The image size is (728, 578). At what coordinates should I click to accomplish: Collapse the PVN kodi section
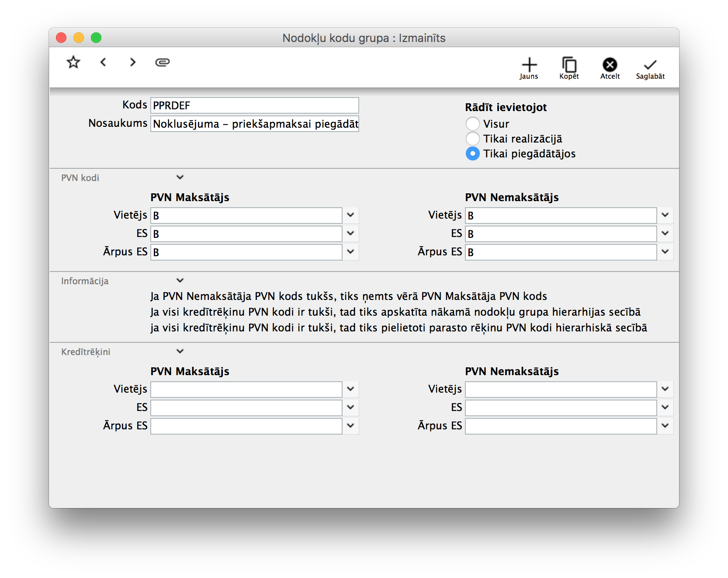pos(180,177)
